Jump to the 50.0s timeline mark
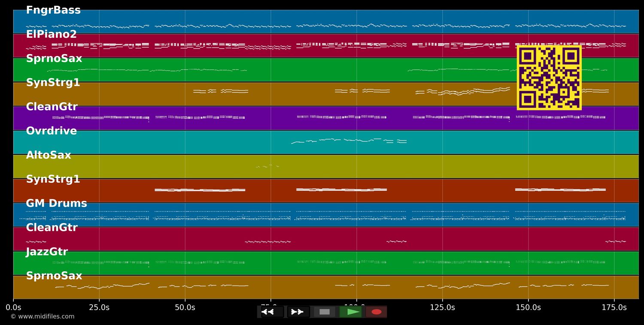Screen dimensions: 644x325 pos(185,307)
